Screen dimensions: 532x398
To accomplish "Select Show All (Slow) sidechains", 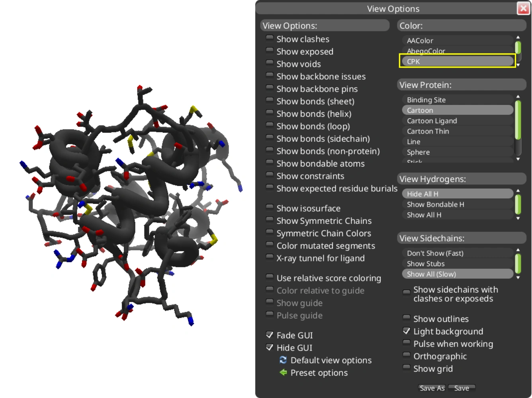I will [x=458, y=274].
